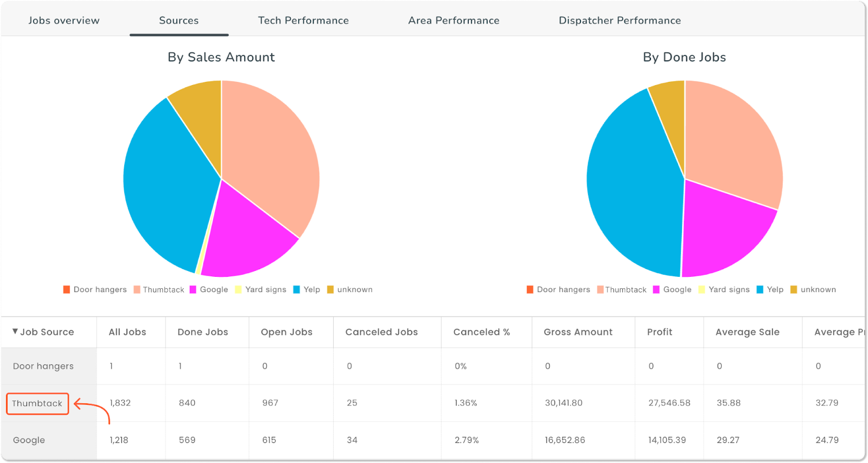
Task: Sort by Gross Amount column header
Action: (578, 332)
